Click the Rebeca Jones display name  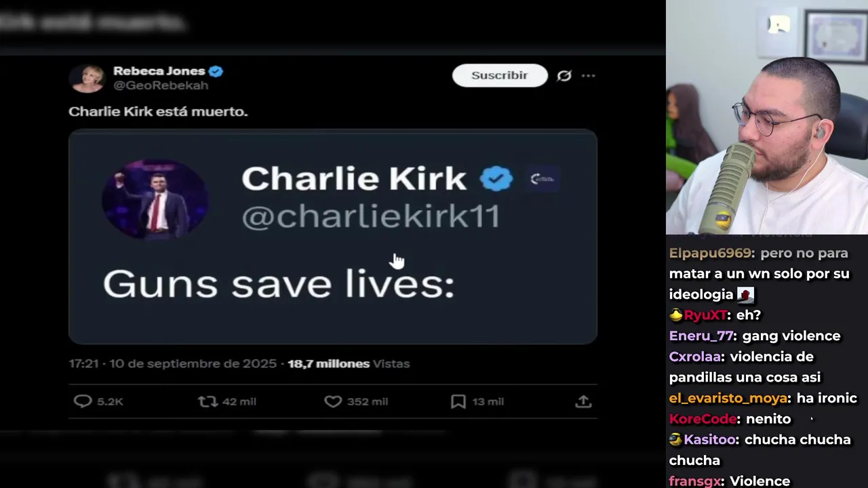pyautogui.click(x=159, y=71)
